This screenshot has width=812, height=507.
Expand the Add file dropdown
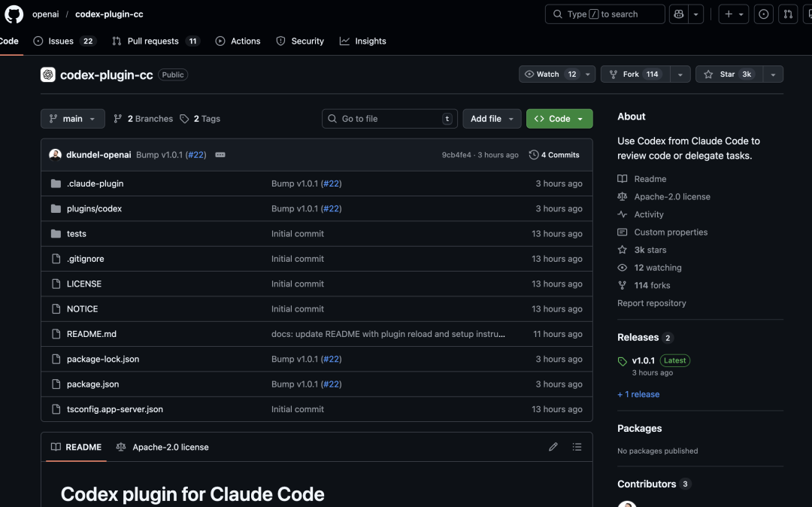click(x=492, y=119)
